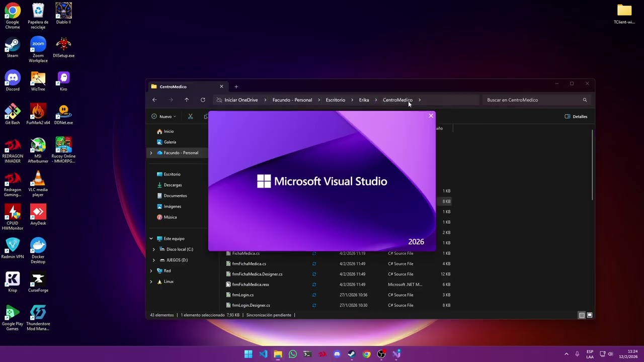Select the CentroMedico Explorer tab
This screenshot has height=362, width=644.
[187, 86]
